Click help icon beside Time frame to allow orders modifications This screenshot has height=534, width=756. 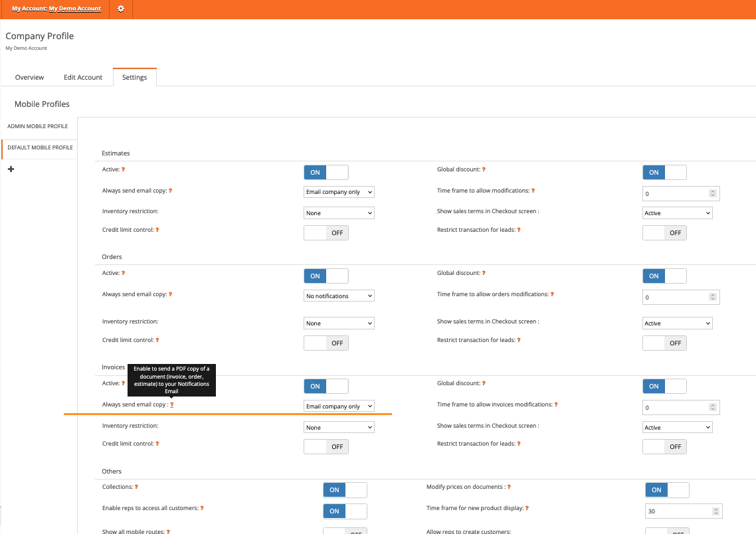[x=552, y=294]
